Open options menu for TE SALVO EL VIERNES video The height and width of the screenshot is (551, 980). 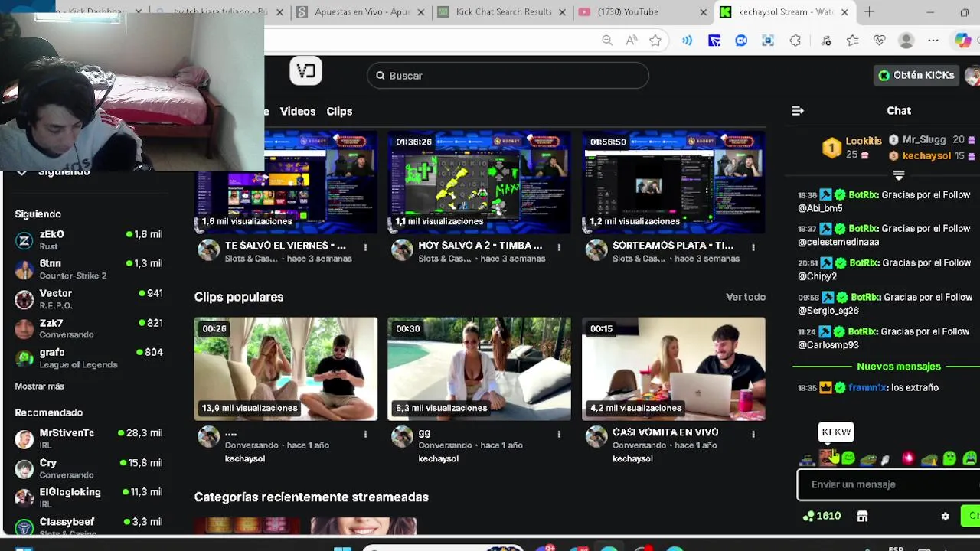(365, 247)
